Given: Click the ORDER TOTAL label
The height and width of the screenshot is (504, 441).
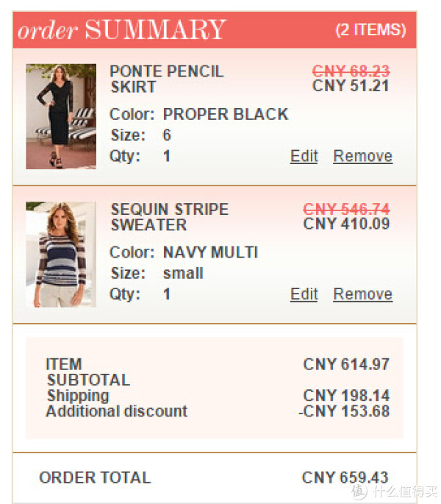Looking at the screenshot, I should [95, 478].
